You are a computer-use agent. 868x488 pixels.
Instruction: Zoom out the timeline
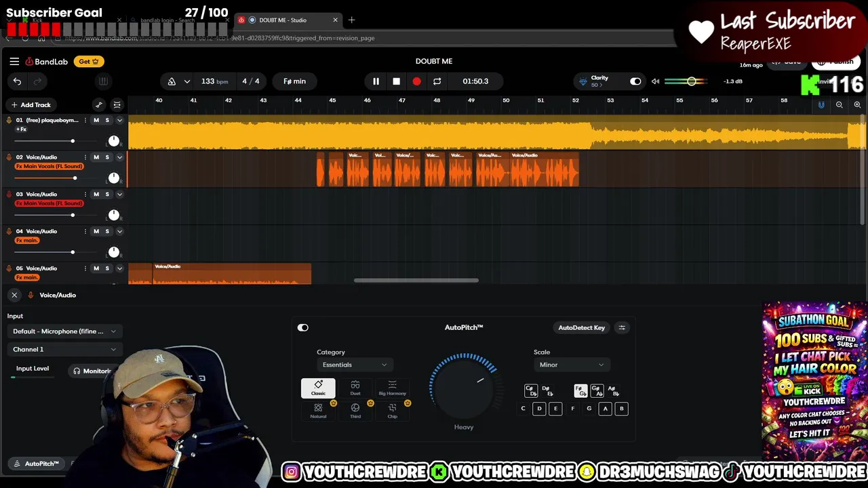840,105
